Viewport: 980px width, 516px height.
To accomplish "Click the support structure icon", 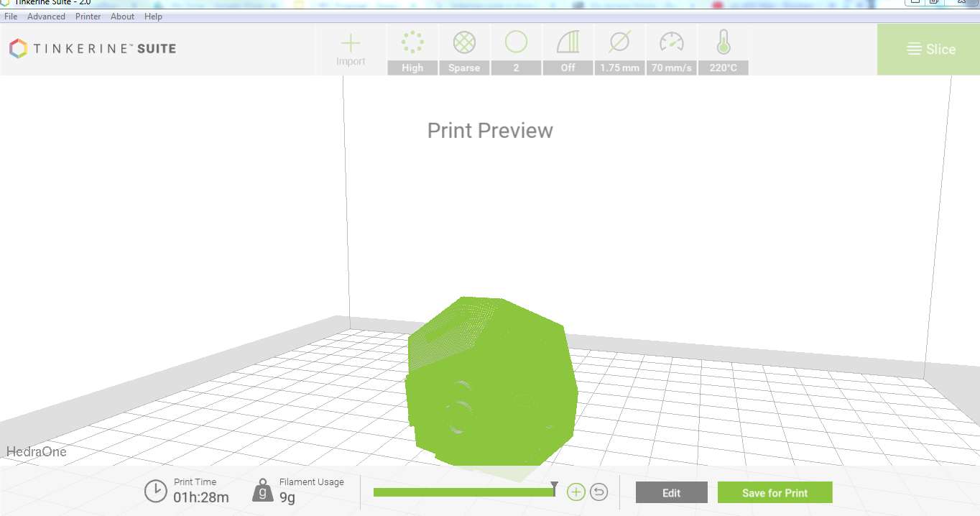I will 568,43.
